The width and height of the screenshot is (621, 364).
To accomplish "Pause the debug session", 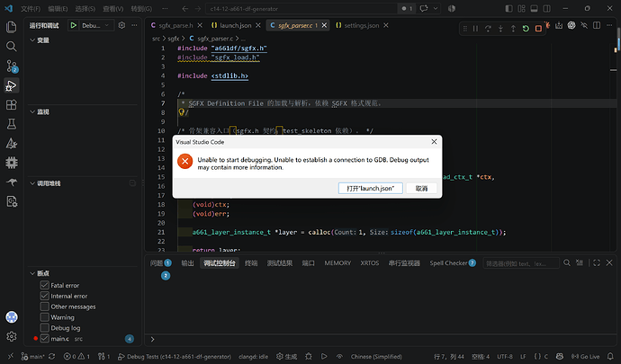I will (475, 29).
